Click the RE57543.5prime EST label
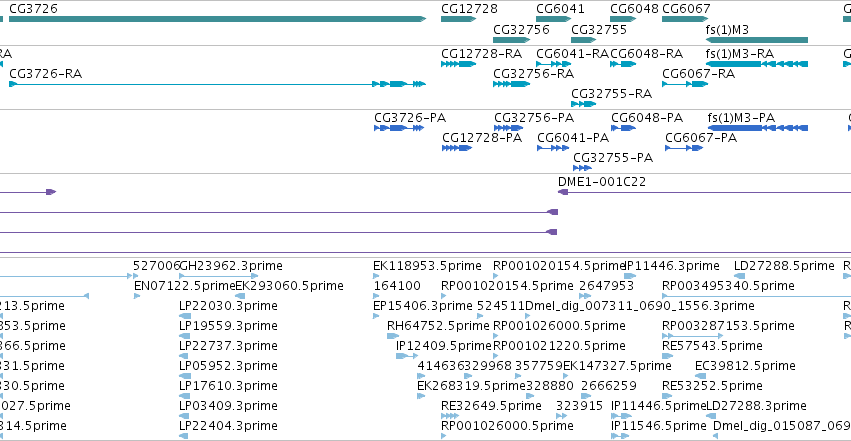Viewport: 851px width, 441px height. pyautogui.click(x=712, y=346)
